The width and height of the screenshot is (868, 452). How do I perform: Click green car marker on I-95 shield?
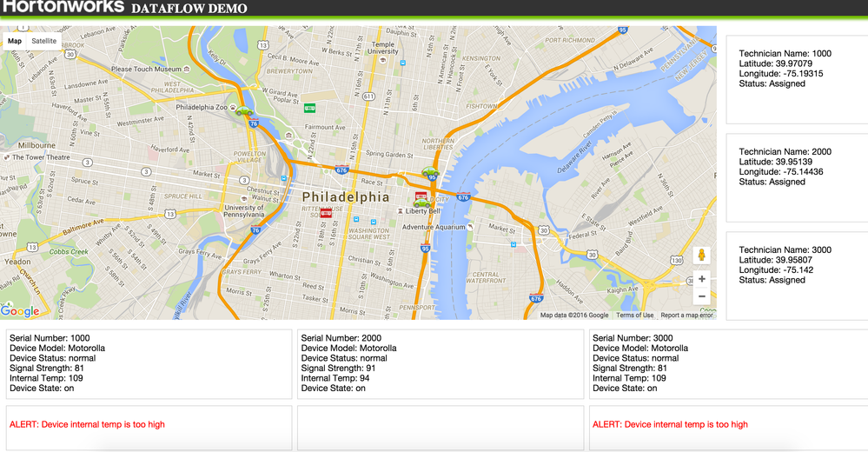430,172
